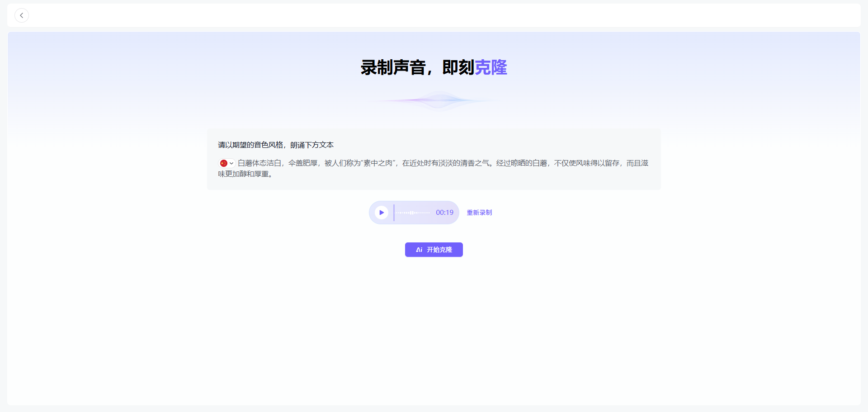
Task: Click the Ai icon on the clone button
Action: coord(419,250)
